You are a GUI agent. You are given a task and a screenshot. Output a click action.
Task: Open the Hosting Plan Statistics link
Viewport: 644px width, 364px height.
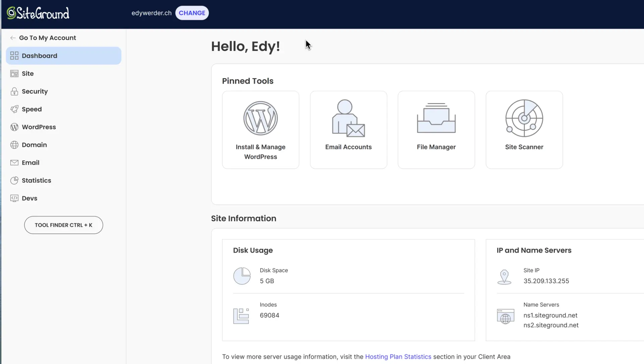coord(398,357)
